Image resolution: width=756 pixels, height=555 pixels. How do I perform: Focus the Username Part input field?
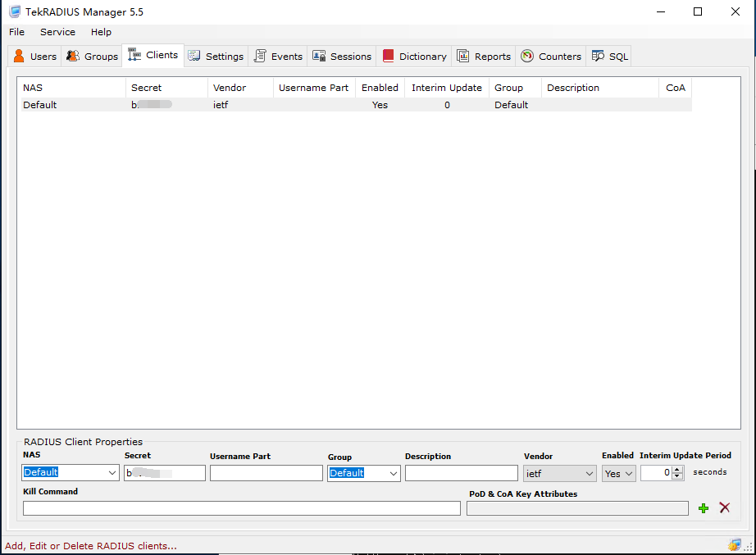(266, 473)
